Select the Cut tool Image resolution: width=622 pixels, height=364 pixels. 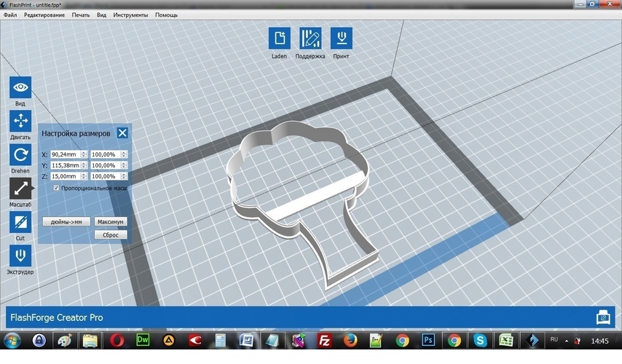coord(20,222)
